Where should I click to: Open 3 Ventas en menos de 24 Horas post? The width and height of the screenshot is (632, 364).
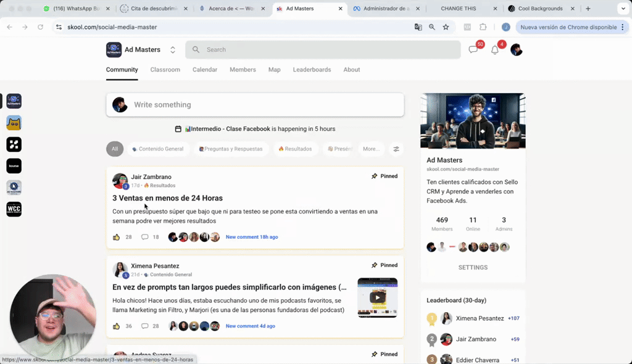[x=167, y=198]
